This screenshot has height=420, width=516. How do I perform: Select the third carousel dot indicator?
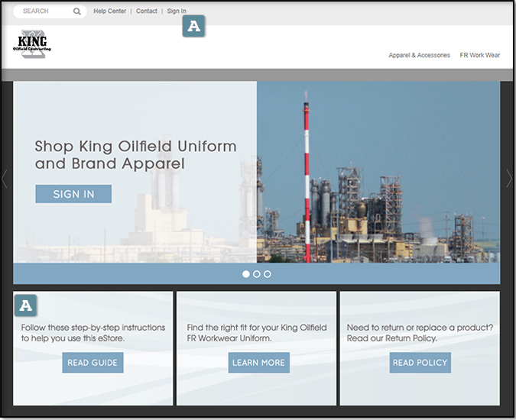[x=268, y=273]
